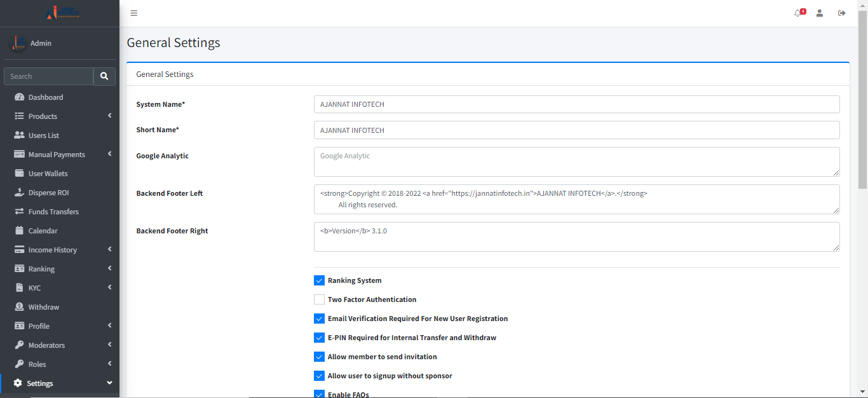Click the Admin profile name

pos(41,43)
